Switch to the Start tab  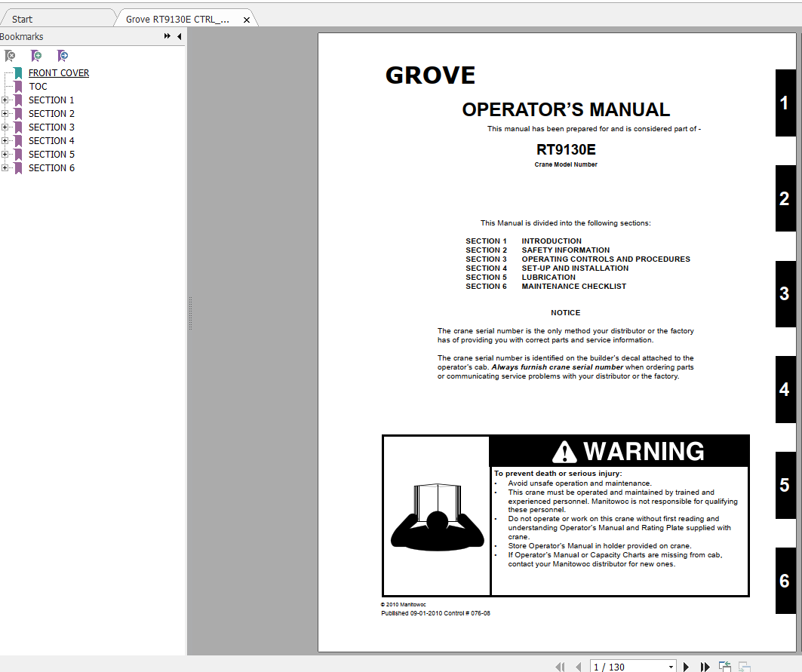[57, 19]
